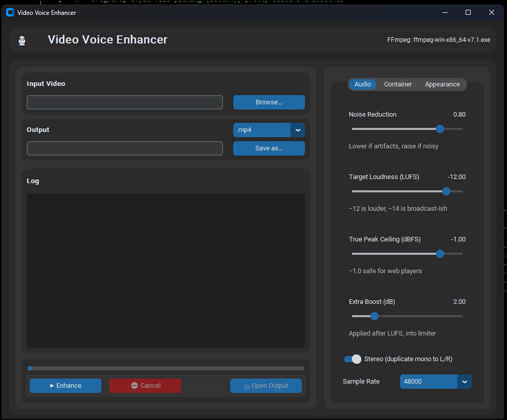507x420 pixels.
Task: Click the 'Video Voice Enhancer' header title
Action: [x=107, y=39]
